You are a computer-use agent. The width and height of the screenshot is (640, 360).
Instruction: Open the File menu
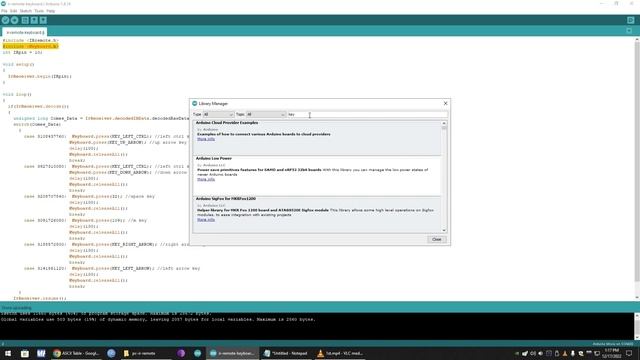coord(4,11)
